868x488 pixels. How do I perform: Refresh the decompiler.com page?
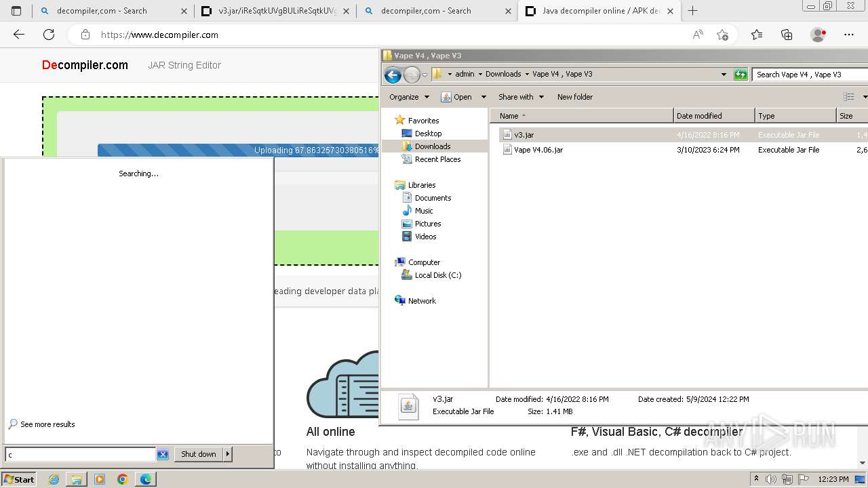click(49, 35)
